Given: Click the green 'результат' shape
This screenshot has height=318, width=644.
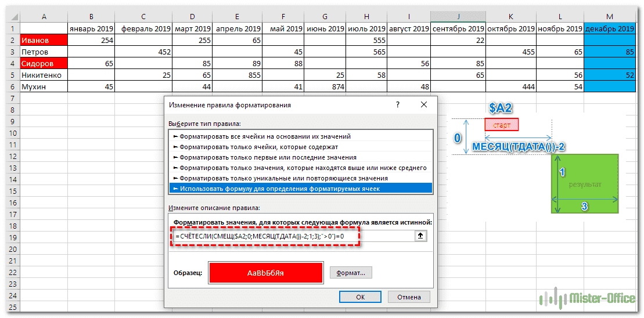Looking at the screenshot, I should (x=585, y=184).
